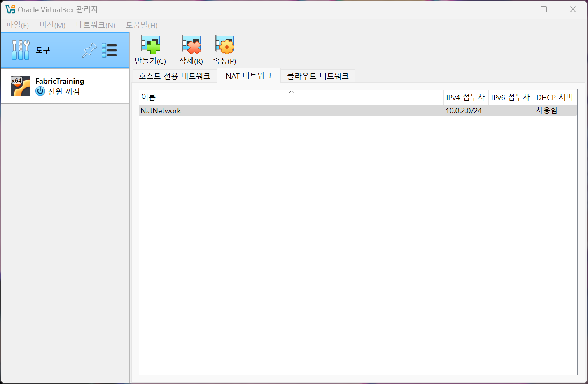
Task: Click the IPv6 접두사 column header
Action: pos(511,97)
